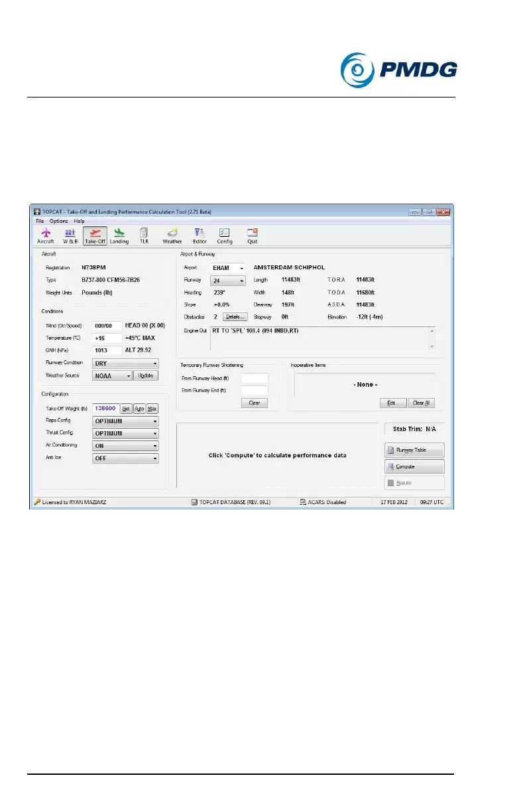
Task: Click the Engine Out scrollbar
Action: tap(432, 338)
